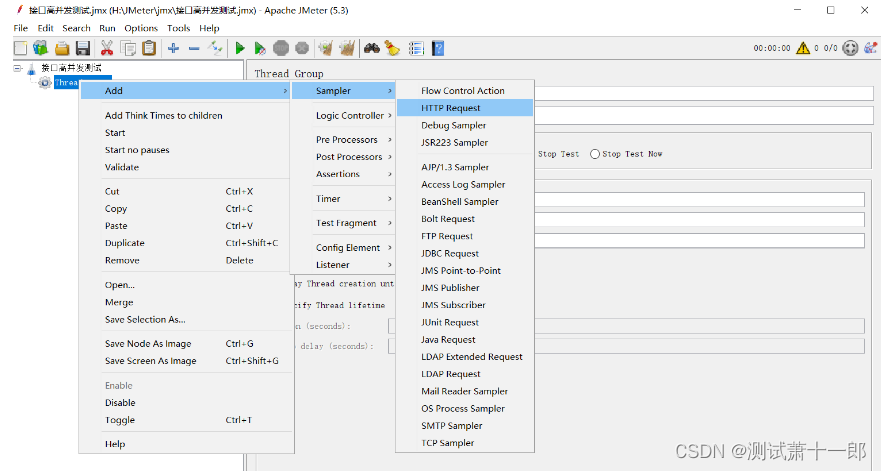The height and width of the screenshot is (471, 881).
Task: Click the Reset Search broom icon
Action: click(392, 48)
